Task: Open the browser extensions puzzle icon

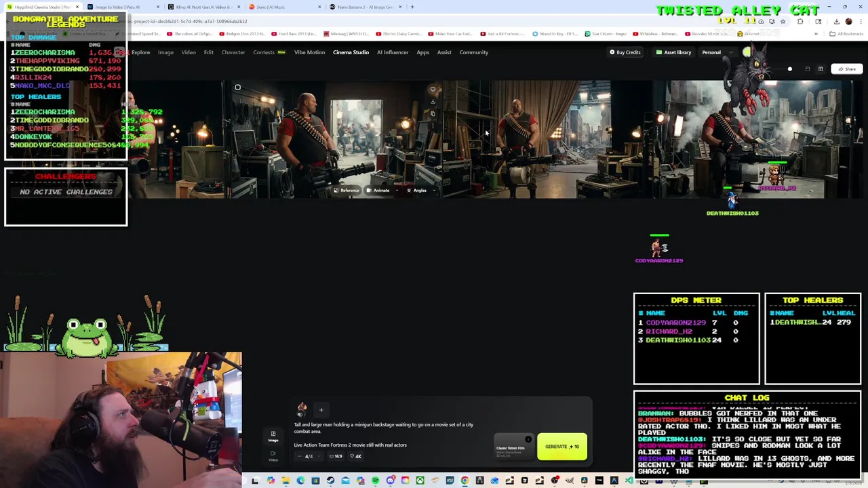Action: (x=800, y=22)
